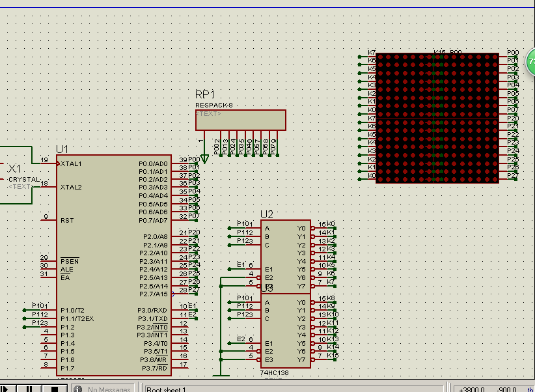Click the U2 decoder reference label
The image size is (535, 392).
[x=266, y=214]
